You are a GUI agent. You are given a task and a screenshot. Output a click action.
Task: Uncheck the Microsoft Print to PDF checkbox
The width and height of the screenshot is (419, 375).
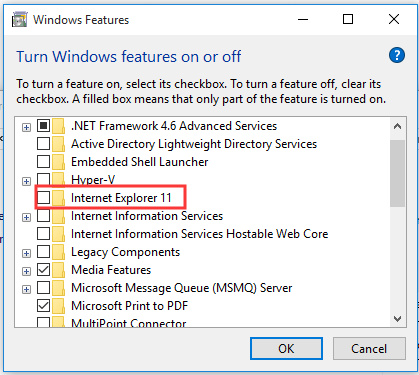click(x=43, y=306)
